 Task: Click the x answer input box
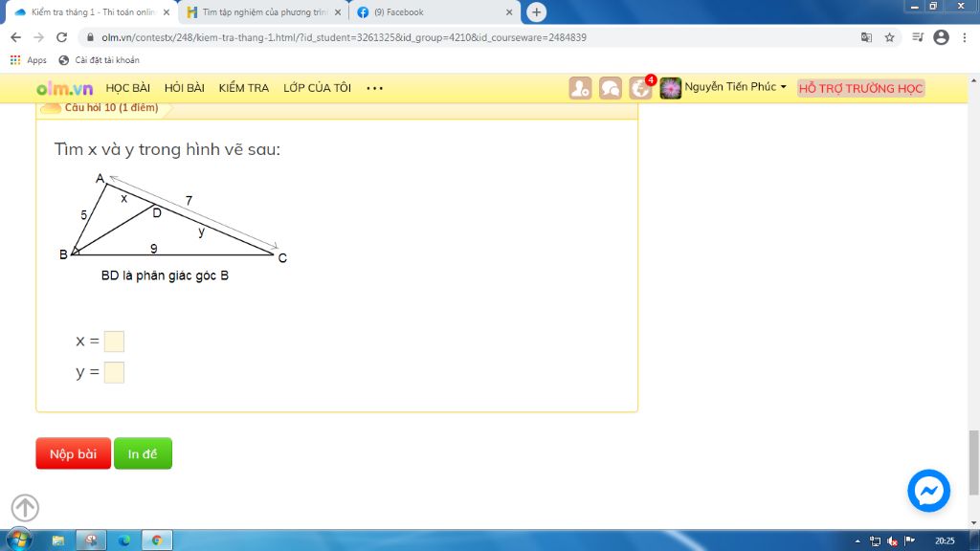(114, 342)
